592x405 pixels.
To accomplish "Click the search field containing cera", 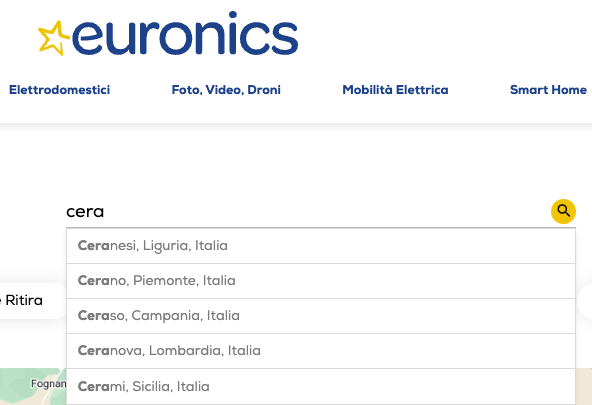I will click(308, 211).
